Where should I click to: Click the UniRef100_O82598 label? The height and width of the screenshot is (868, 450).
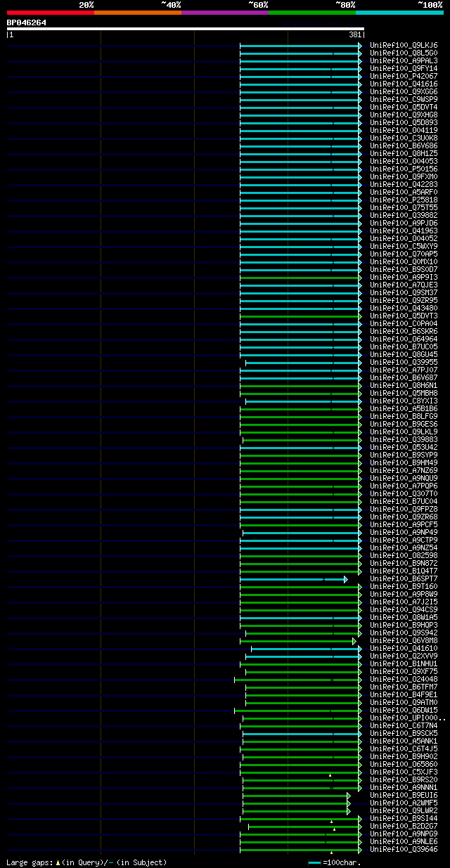(x=405, y=555)
